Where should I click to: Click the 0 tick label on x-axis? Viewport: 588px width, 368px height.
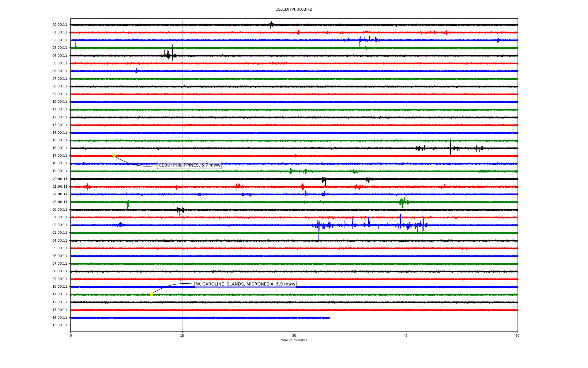pyautogui.click(x=71, y=335)
